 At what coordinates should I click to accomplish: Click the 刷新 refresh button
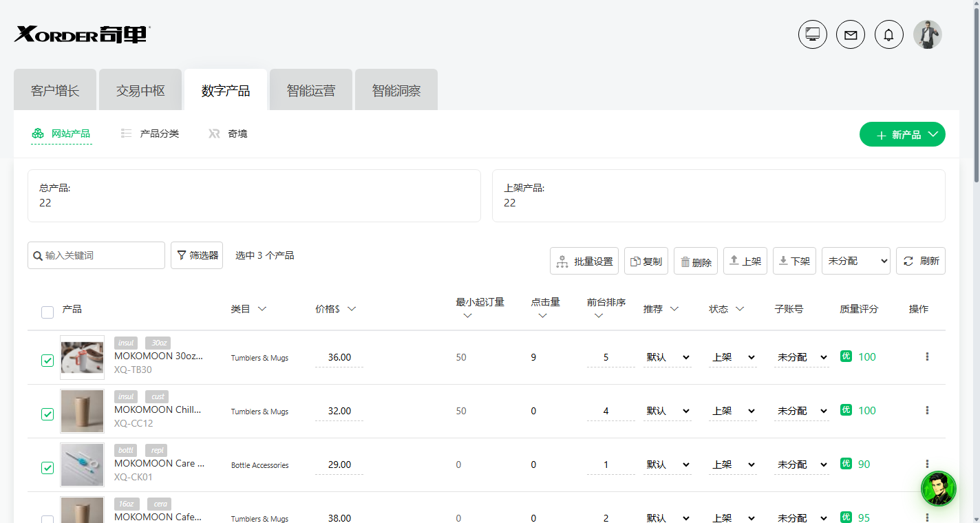[x=921, y=261]
